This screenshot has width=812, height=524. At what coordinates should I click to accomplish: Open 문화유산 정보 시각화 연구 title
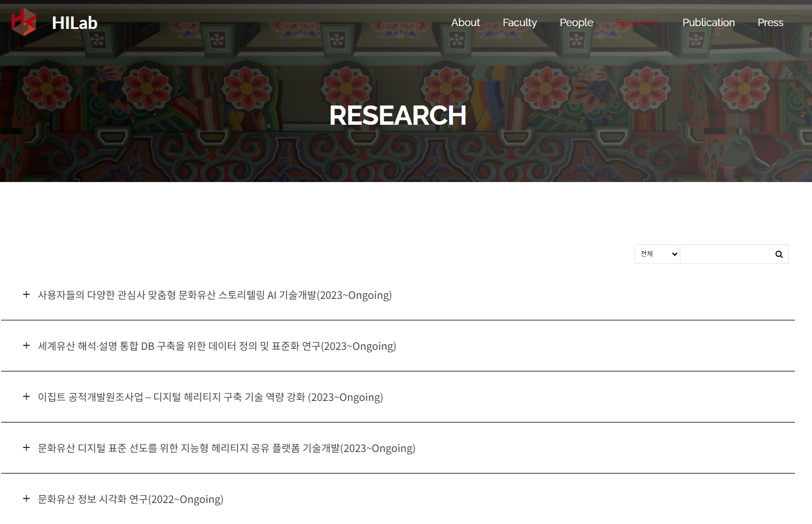130,499
